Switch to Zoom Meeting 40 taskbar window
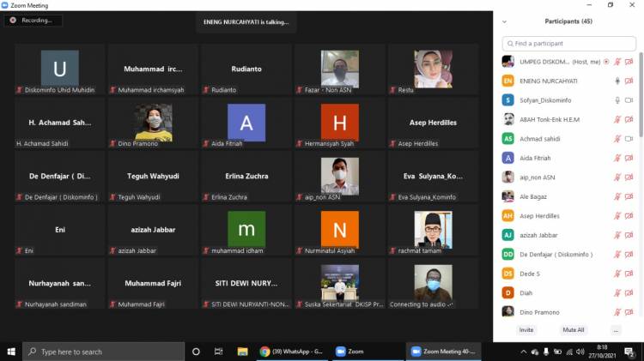This screenshot has height=361, width=644. (444, 352)
